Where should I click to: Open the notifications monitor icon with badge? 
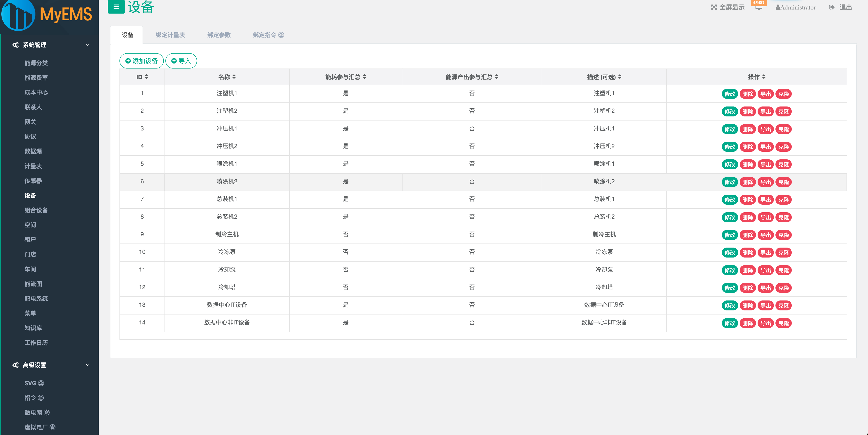point(758,7)
